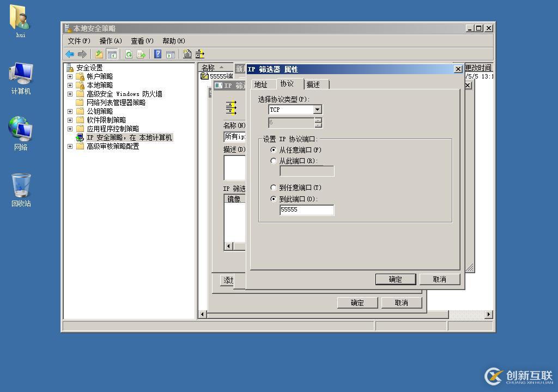Click the Create IP security policy icon

(187, 54)
